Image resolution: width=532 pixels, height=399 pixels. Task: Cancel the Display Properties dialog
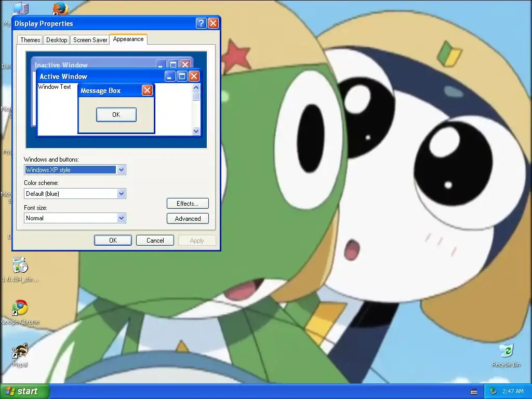pyautogui.click(x=155, y=240)
